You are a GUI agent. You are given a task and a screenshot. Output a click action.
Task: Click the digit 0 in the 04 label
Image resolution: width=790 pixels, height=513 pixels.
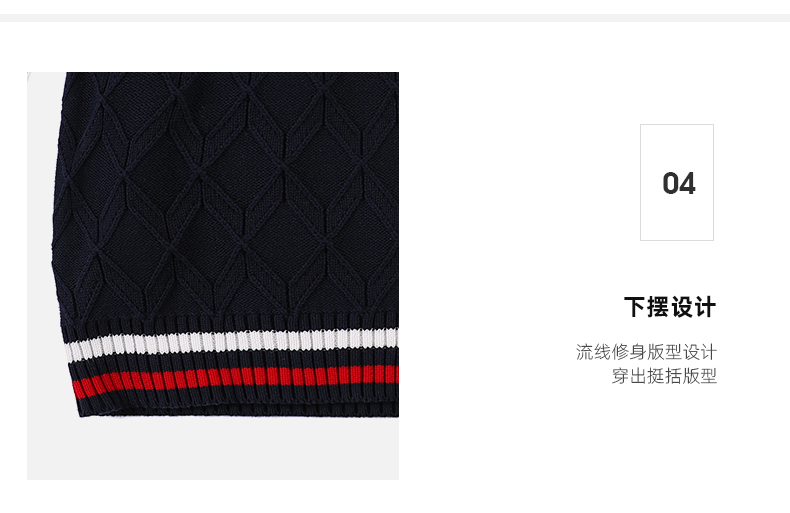click(x=671, y=183)
